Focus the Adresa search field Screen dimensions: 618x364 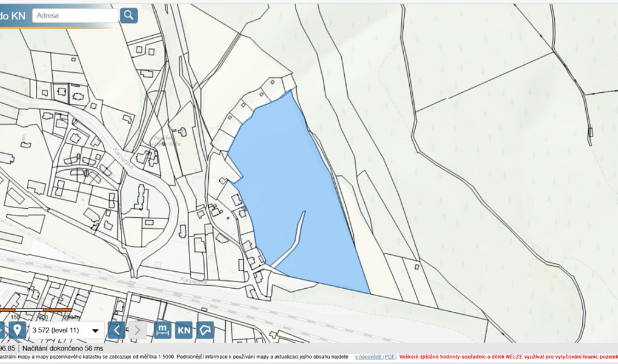(75, 15)
